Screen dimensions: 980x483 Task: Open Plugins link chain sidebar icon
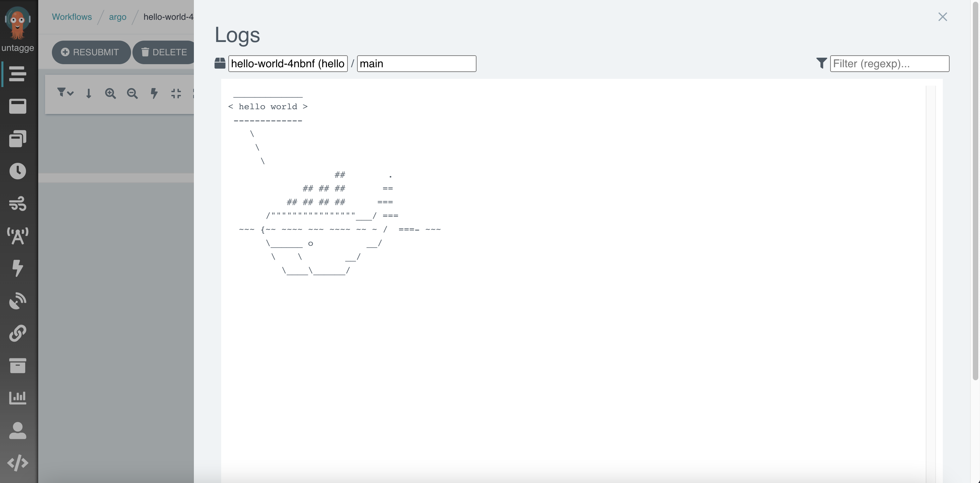17,333
